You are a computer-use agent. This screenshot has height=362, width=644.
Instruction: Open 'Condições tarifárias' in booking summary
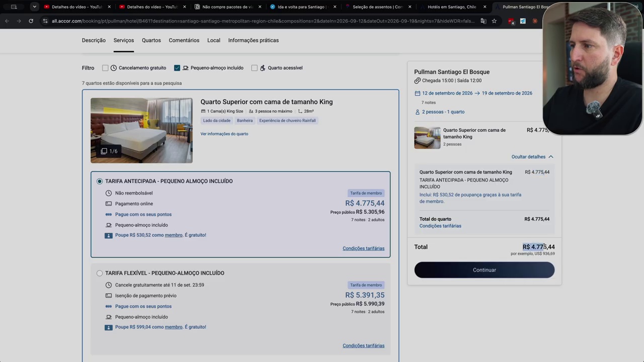pyautogui.click(x=440, y=226)
